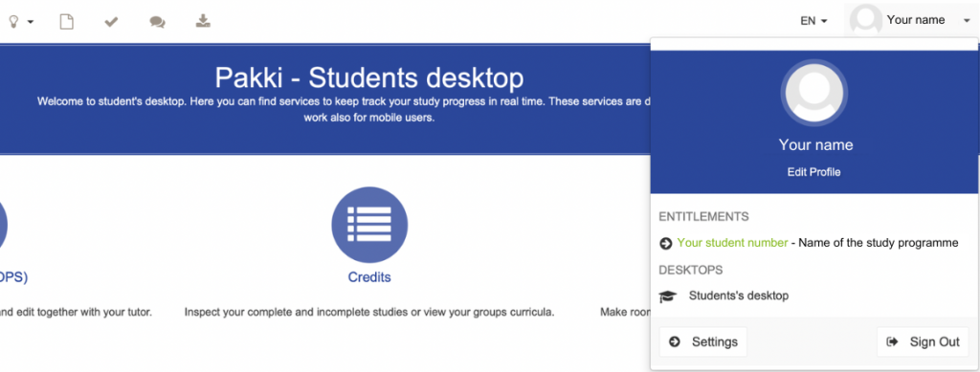This screenshot has height=372, width=980.
Task: Click arrow icon beside student number
Action: point(666,244)
